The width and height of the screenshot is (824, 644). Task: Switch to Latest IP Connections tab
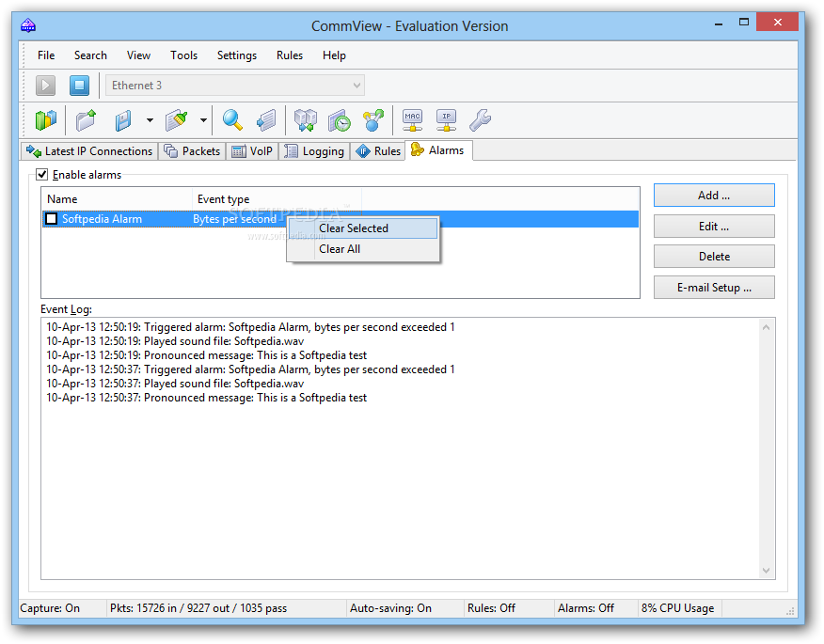[x=89, y=151]
